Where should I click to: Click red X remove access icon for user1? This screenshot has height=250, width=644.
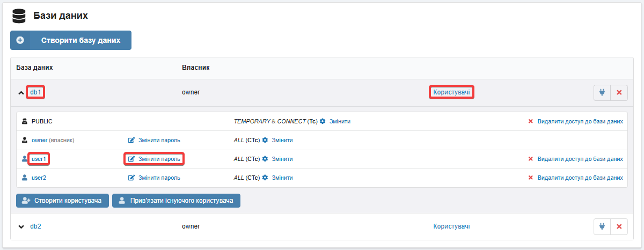pos(531,159)
